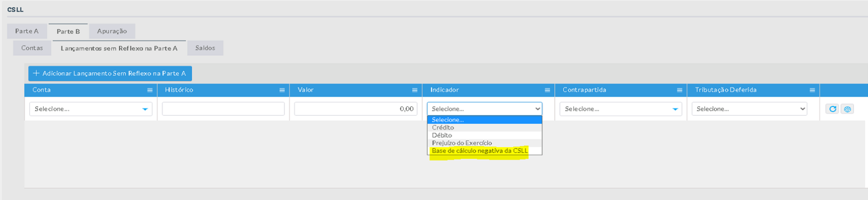
Task: Click the Histórico column header
Action: pos(223,90)
